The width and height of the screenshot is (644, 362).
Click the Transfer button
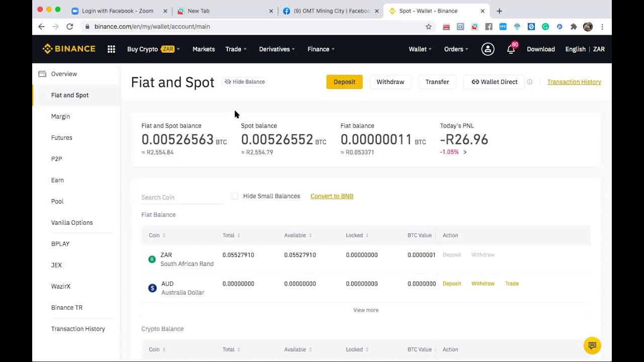pos(437,82)
